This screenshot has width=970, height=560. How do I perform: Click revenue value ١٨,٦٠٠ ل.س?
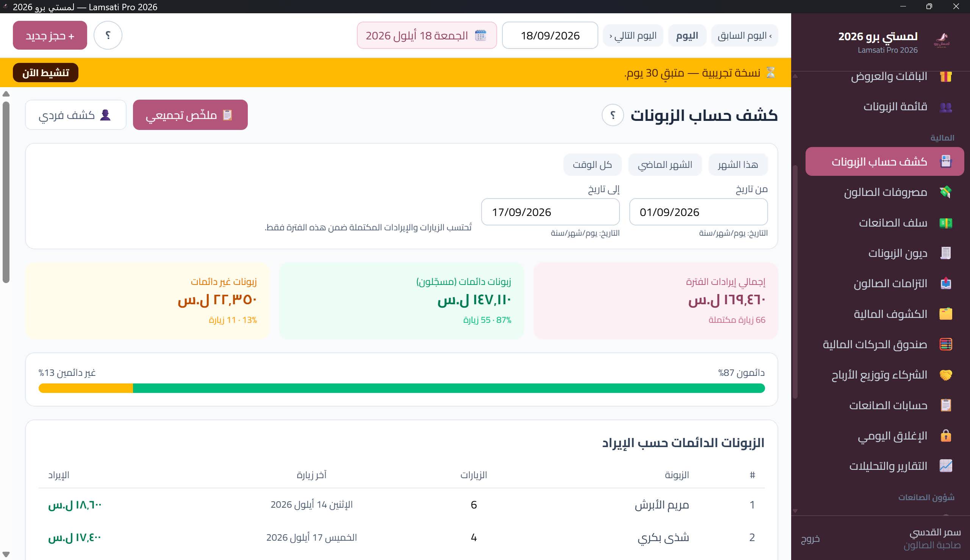pos(75,505)
